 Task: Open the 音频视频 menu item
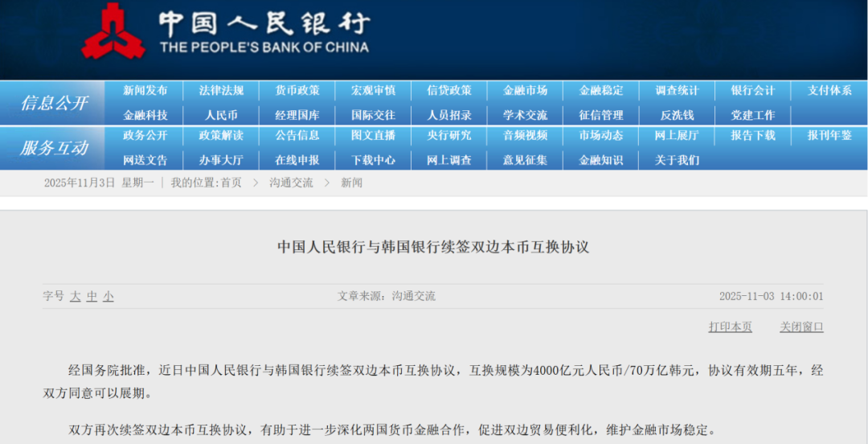525,135
